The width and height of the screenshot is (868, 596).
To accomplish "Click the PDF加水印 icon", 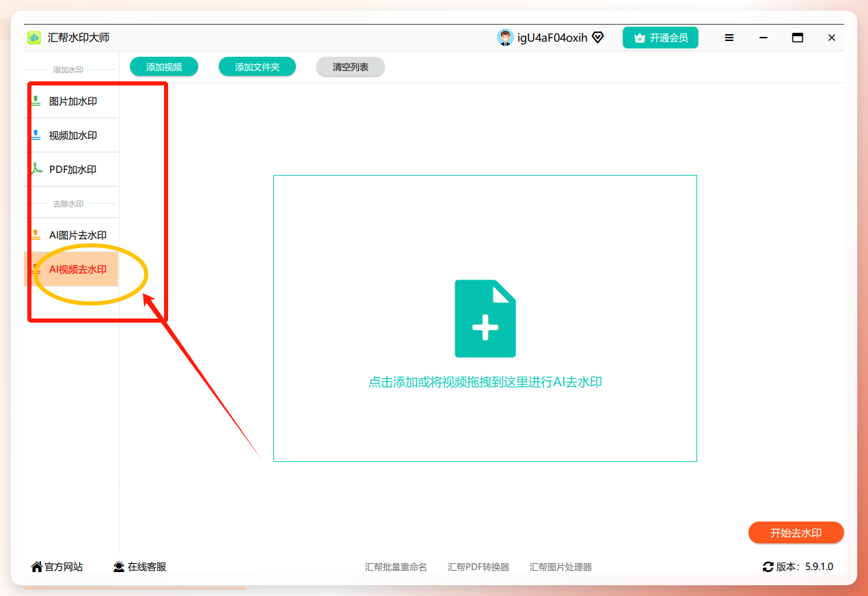I will [x=36, y=170].
